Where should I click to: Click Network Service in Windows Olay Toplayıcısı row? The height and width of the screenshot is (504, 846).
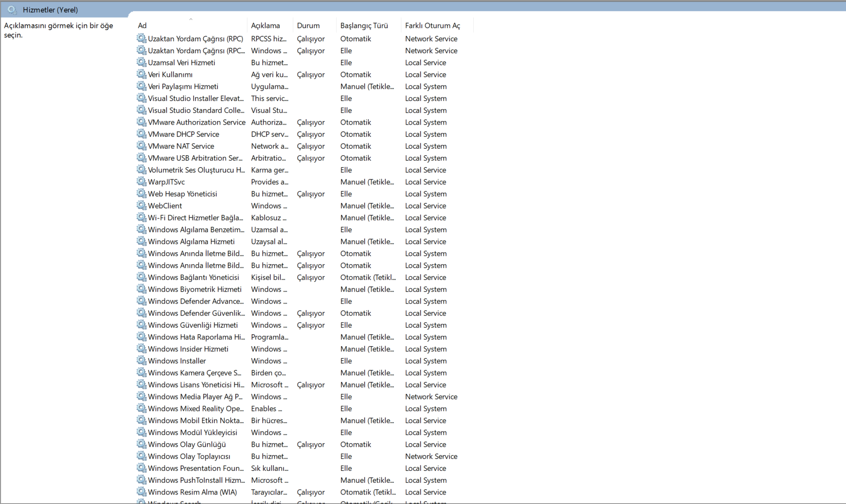click(x=431, y=456)
